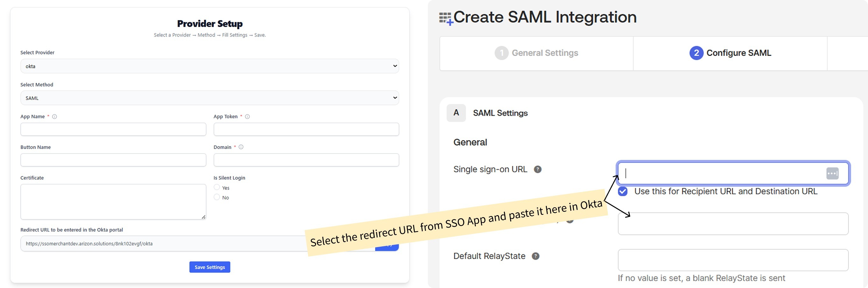This screenshot has width=868, height=288.
Task: Uncheck Use this for Recipient URL checkbox
Action: click(623, 191)
